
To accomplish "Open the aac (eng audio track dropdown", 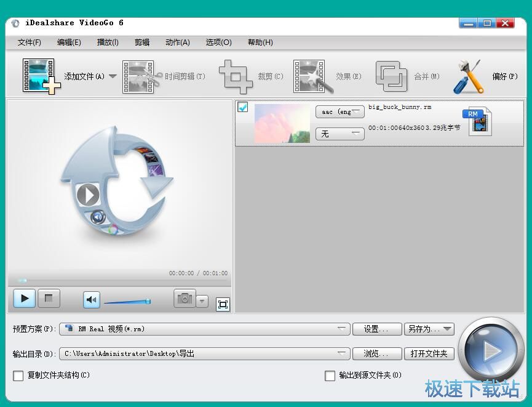I will pos(340,112).
